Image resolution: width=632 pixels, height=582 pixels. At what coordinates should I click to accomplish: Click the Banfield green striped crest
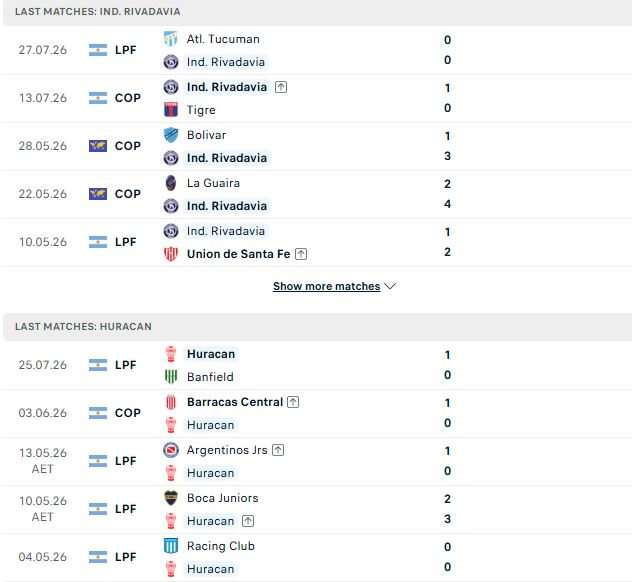(170, 376)
